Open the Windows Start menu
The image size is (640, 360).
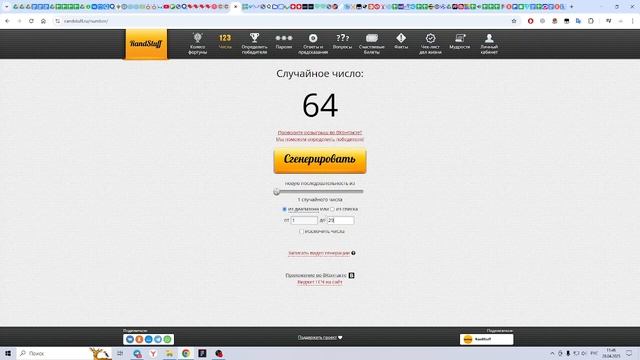tap(8, 353)
